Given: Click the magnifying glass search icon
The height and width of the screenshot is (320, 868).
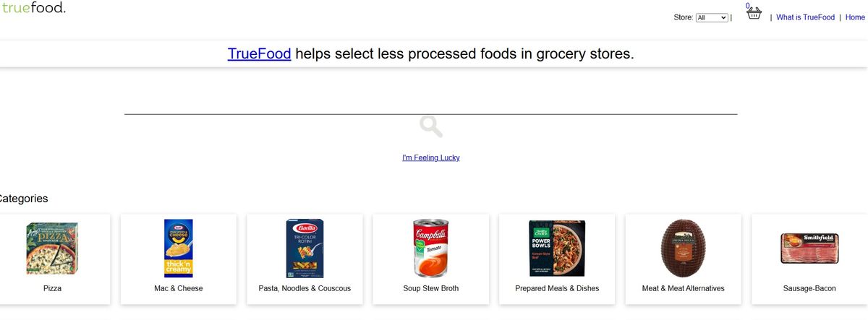Looking at the screenshot, I should point(431,126).
